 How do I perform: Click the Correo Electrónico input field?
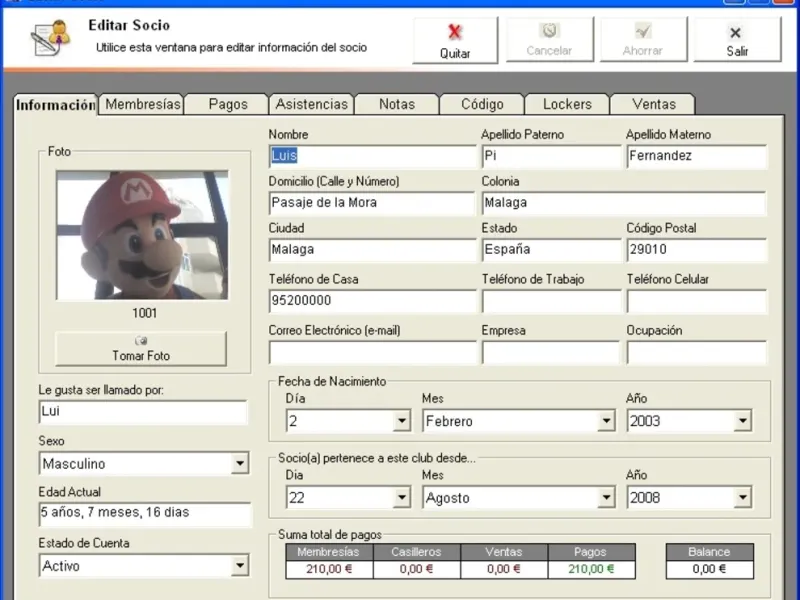coord(372,352)
